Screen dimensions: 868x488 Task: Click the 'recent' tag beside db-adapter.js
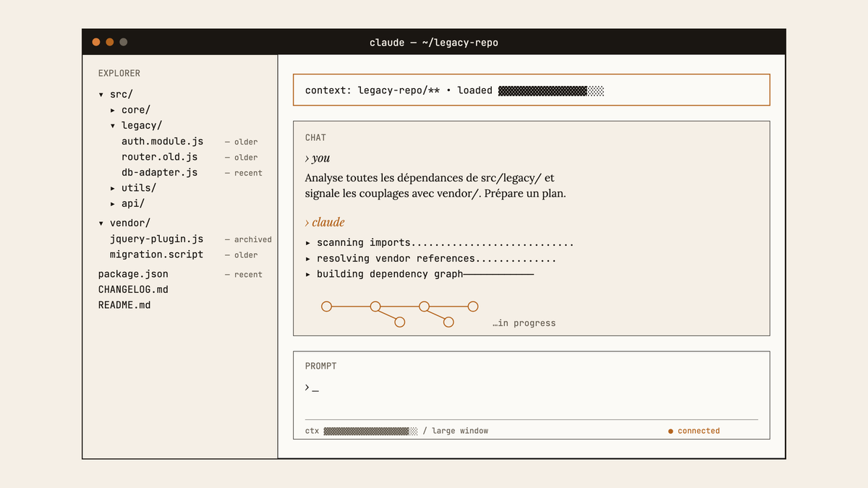pyautogui.click(x=248, y=173)
